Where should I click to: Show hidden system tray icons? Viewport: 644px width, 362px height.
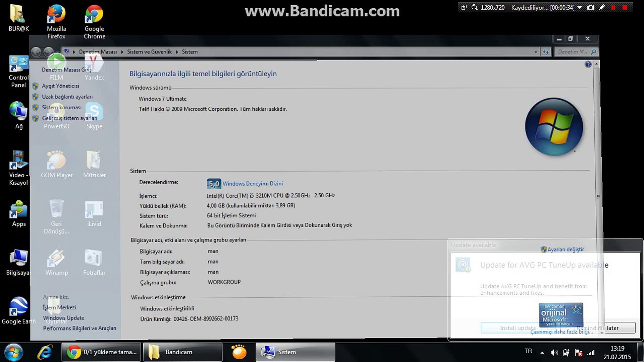click(542, 353)
